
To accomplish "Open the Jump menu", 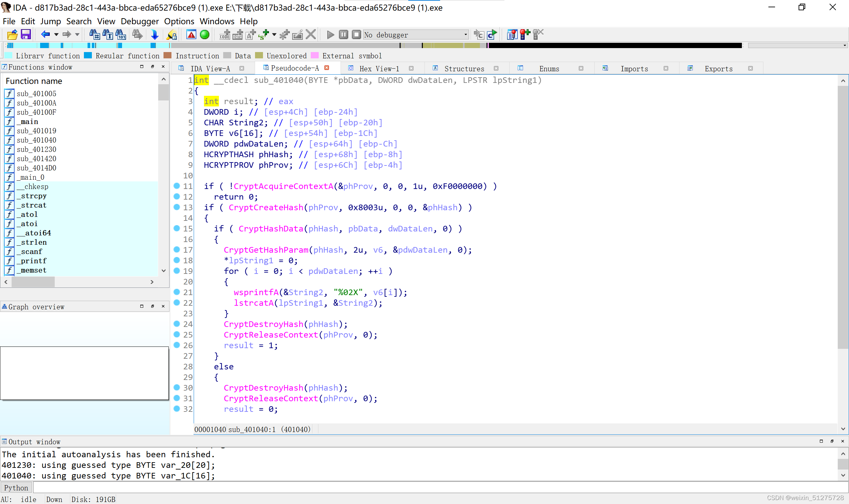I will click(51, 21).
